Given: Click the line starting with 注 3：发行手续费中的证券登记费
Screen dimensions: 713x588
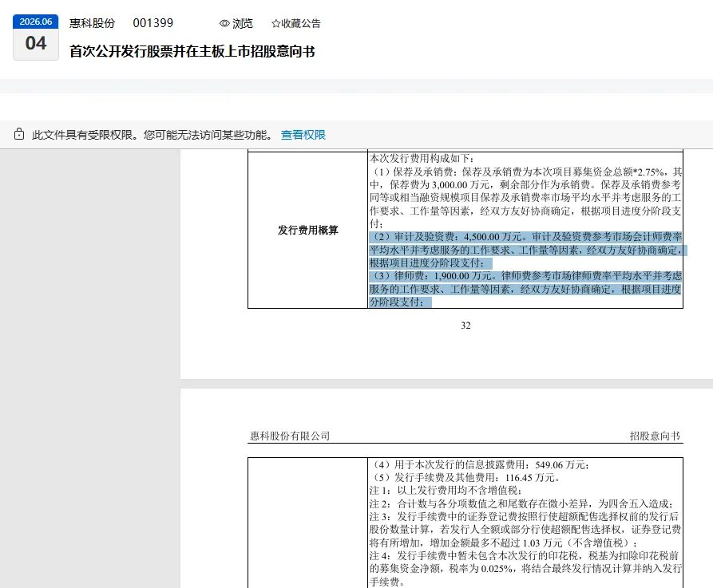Looking at the screenshot, I should (525, 517).
